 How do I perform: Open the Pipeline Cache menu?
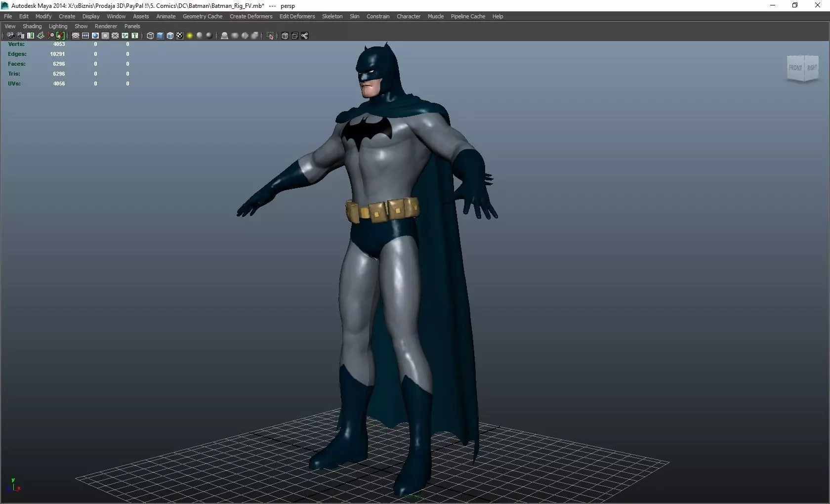(x=468, y=16)
